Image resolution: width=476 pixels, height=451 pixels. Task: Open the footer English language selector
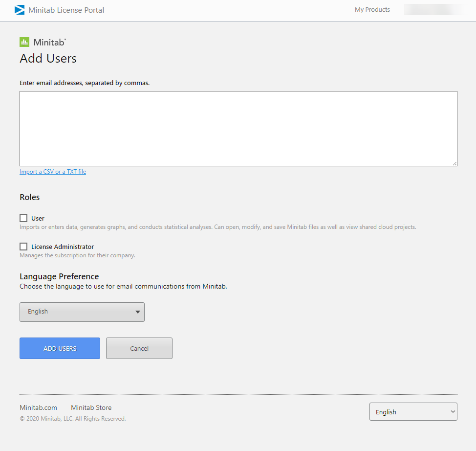tap(413, 412)
